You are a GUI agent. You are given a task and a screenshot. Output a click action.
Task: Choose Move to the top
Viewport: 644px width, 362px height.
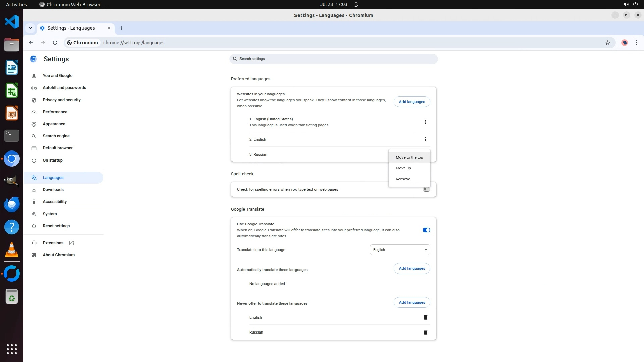(x=409, y=157)
